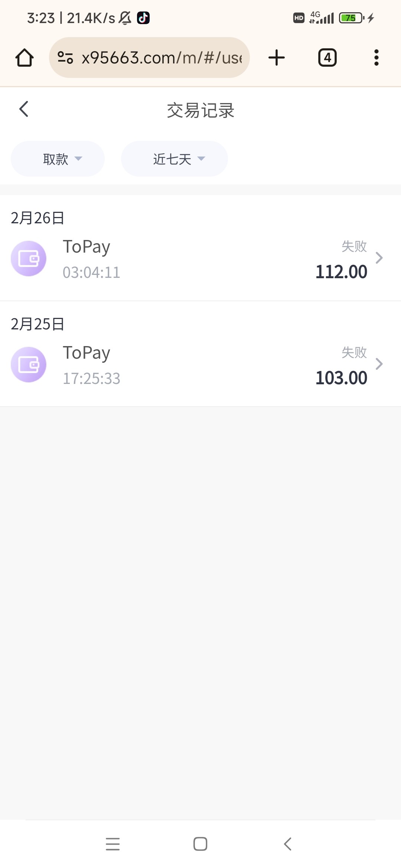Image resolution: width=401 pixels, height=868 pixels.
Task: Expand details chevron for 103.00 withdrawal
Action: [379, 364]
